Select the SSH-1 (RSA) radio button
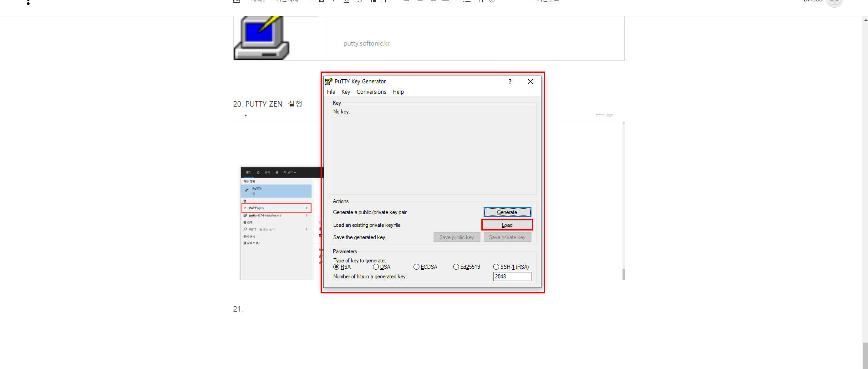The height and width of the screenshot is (369, 868). pyautogui.click(x=496, y=267)
